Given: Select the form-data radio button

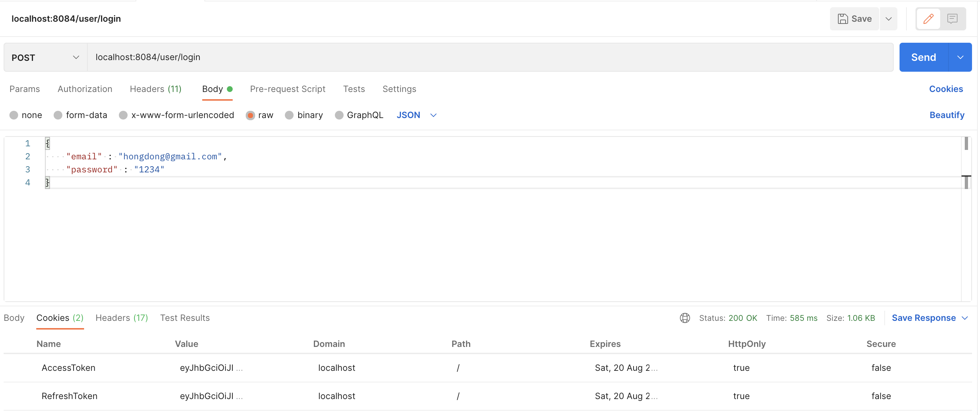Looking at the screenshot, I should tap(58, 115).
